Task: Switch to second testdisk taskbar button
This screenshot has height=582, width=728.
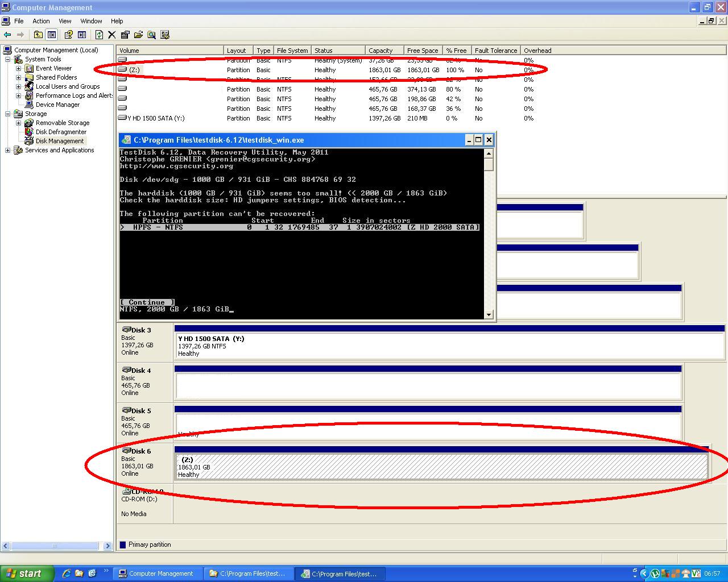Action: coord(341,573)
